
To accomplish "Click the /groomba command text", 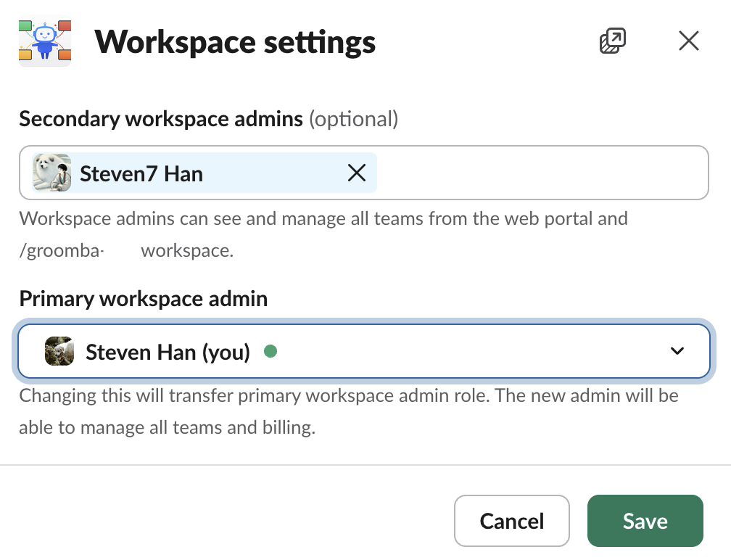I will [x=62, y=251].
